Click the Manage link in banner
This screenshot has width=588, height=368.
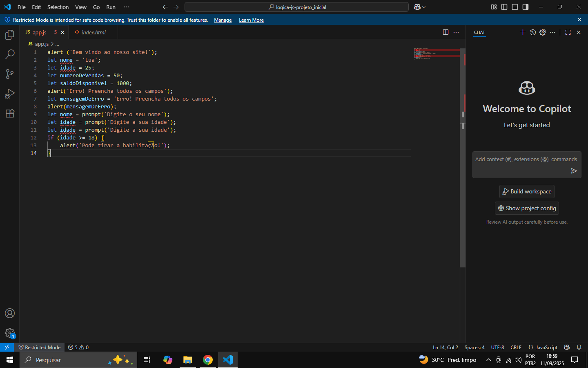pyautogui.click(x=223, y=20)
